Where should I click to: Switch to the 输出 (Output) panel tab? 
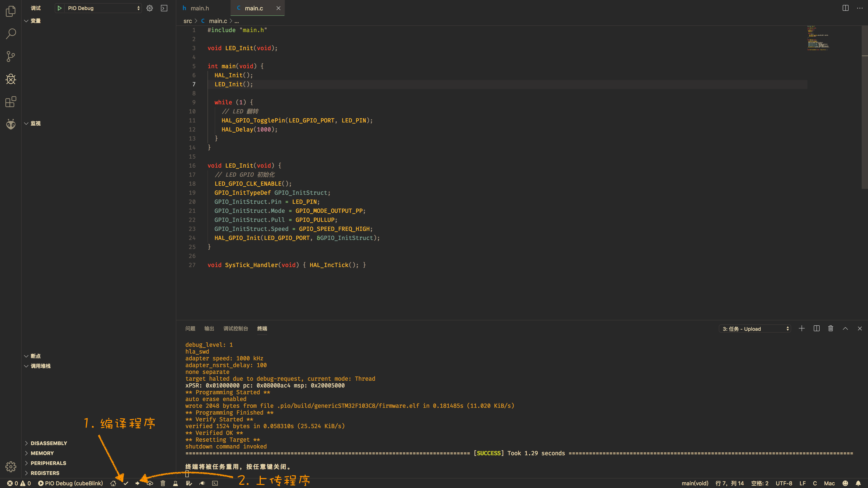[x=209, y=328]
